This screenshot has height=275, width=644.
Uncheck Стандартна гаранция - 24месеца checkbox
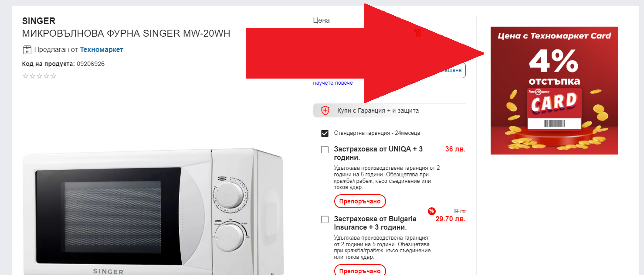pyautogui.click(x=325, y=133)
